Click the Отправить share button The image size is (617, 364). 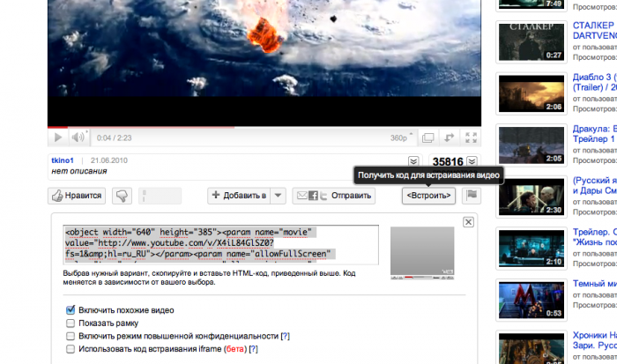pyautogui.click(x=334, y=196)
